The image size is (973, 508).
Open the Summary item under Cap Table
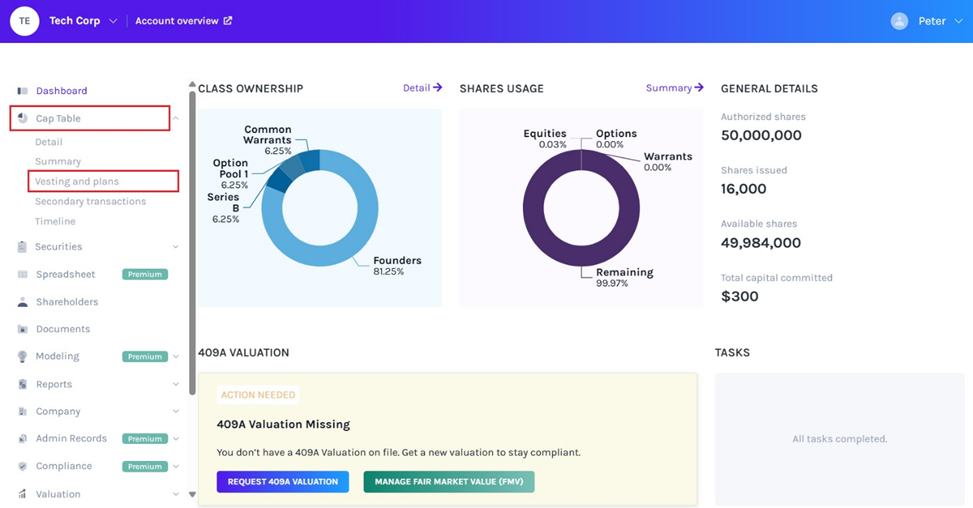[x=58, y=161]
